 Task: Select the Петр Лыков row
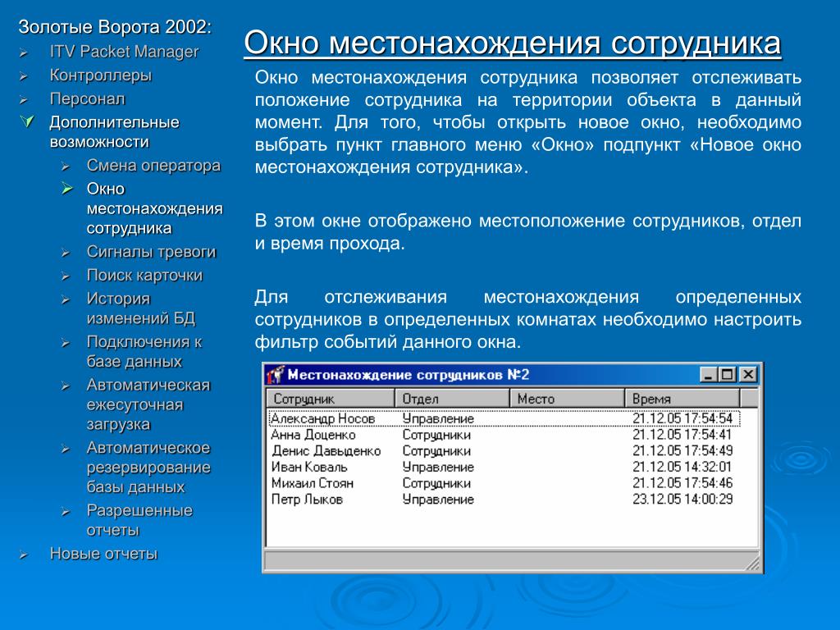[x=504, y=500]
